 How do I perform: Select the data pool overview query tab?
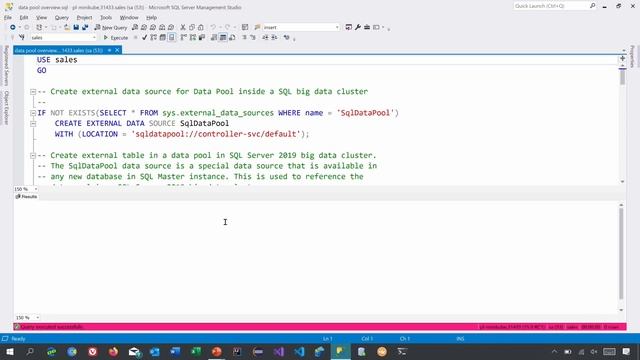click(x=59, y=50)
